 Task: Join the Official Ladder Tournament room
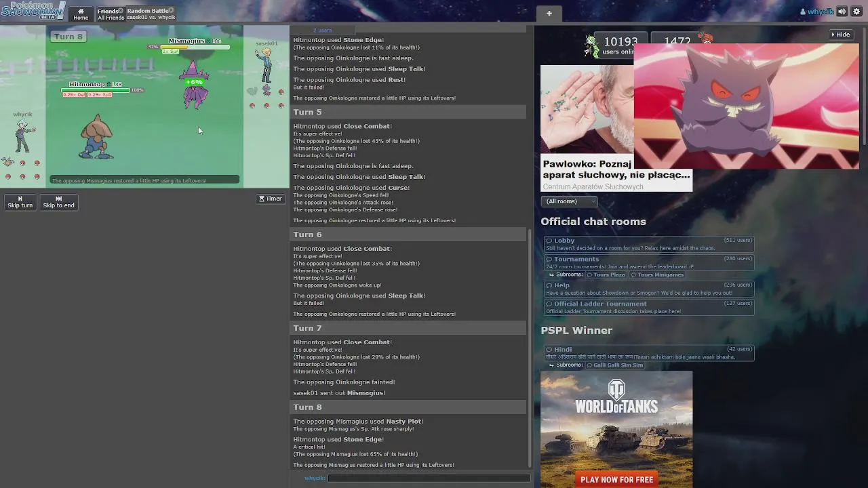(x=648, y=307)
